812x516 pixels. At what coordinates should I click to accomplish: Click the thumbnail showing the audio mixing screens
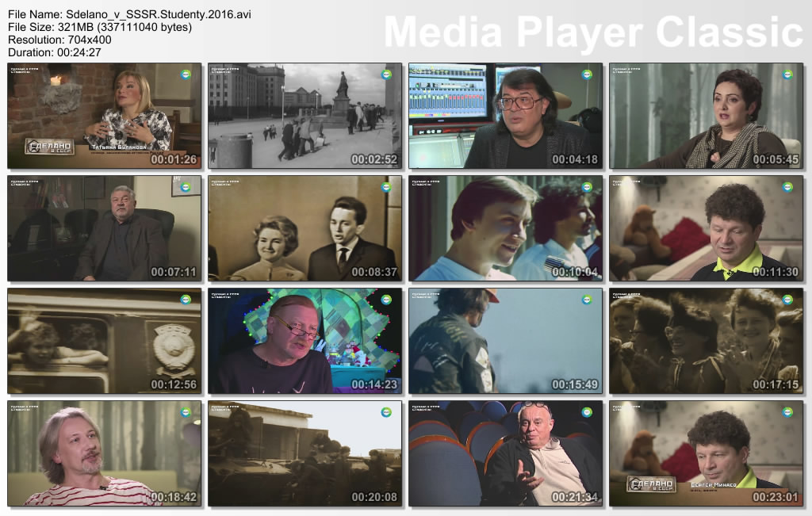point(506,116)
